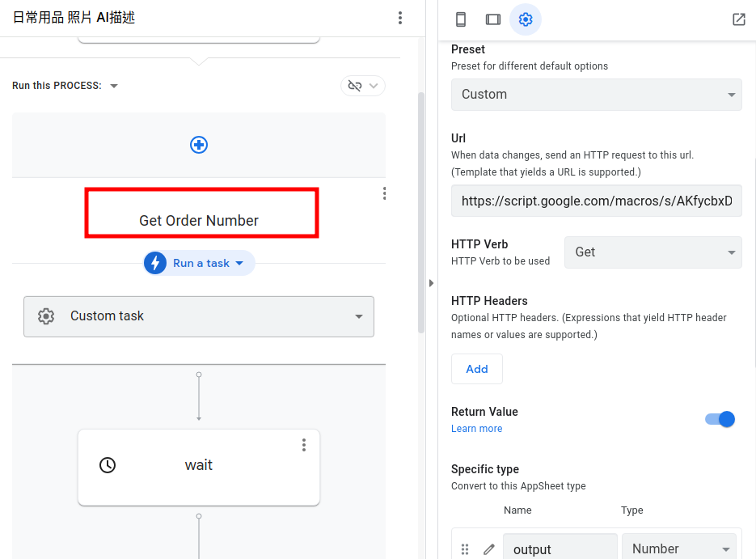Click the Custom task gear icon
Screen dimensions: 756x559
[46, 316]
